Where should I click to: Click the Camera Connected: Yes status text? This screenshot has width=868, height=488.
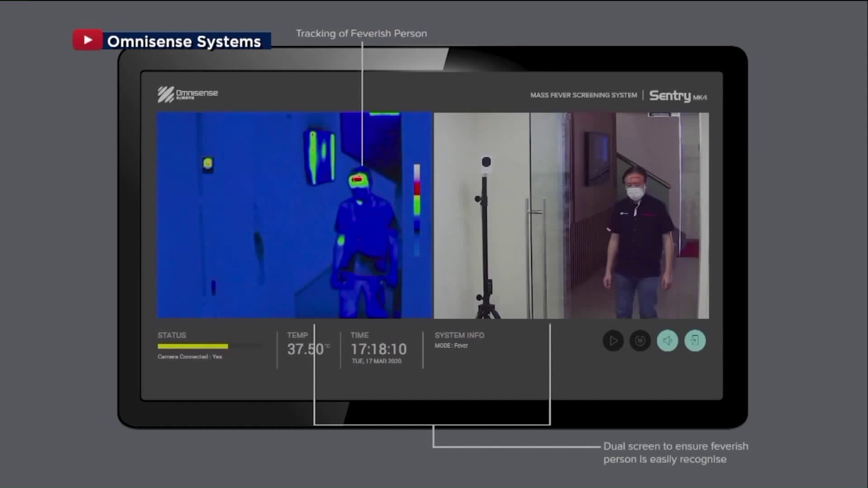coord(190,357)
